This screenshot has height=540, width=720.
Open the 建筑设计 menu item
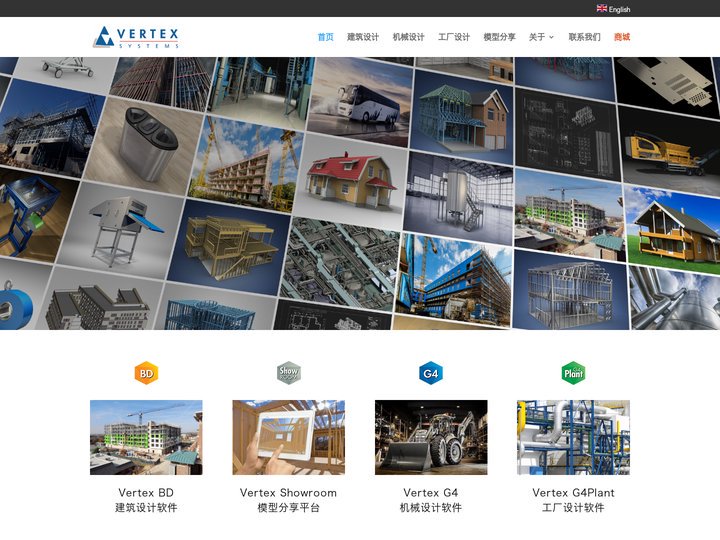(363, 37)
